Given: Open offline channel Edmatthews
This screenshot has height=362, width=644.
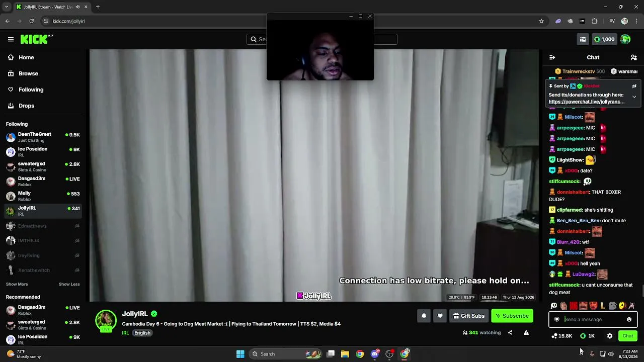Looking at the screenshot, I should tap(42, 226).
